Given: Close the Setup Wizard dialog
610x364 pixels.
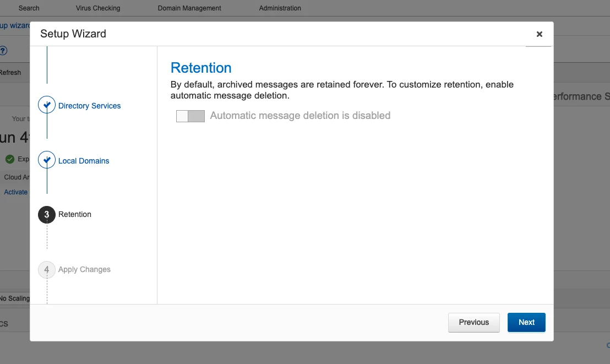Looking at the screenshot, I should pyautogui.click(x=539, y=34).
